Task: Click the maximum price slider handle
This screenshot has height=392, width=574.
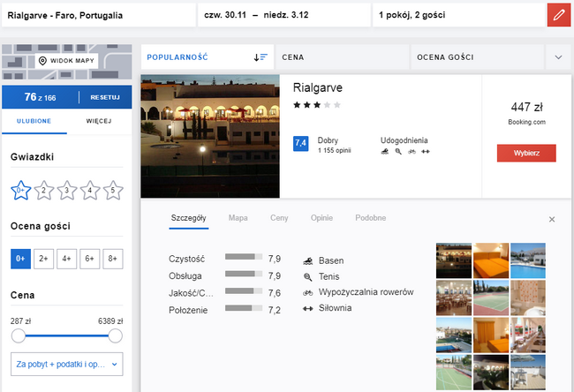Action: point(115,336)
